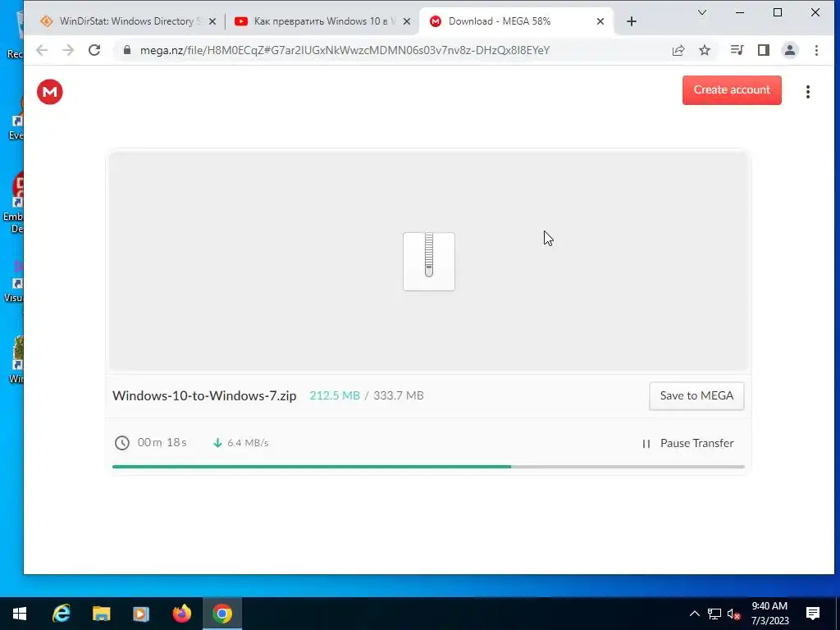Click the MEGA logo icon
840x630 pixels.
click(50, 92)
